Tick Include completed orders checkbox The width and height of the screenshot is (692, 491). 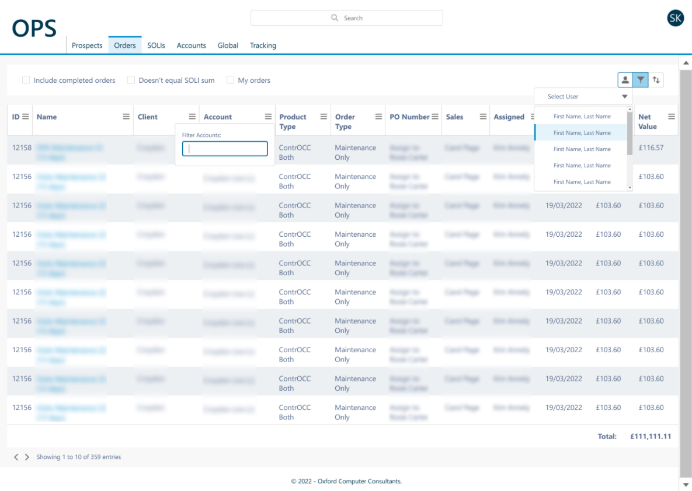(x=26, y=80)
